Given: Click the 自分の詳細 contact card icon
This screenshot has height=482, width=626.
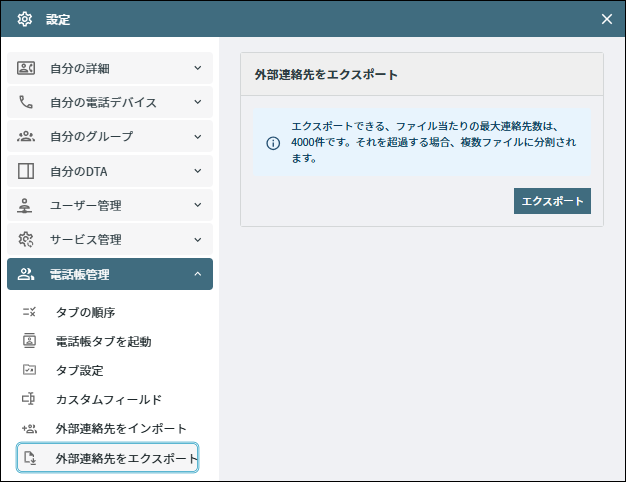Looking at the screenshot, I should click(x=26, y=68).
